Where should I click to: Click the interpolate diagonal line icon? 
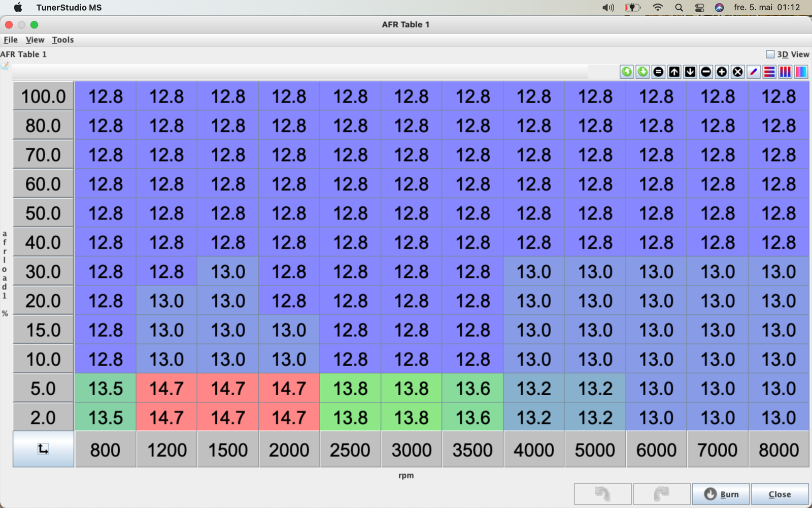pyautogui.click(x=754, y=72)
